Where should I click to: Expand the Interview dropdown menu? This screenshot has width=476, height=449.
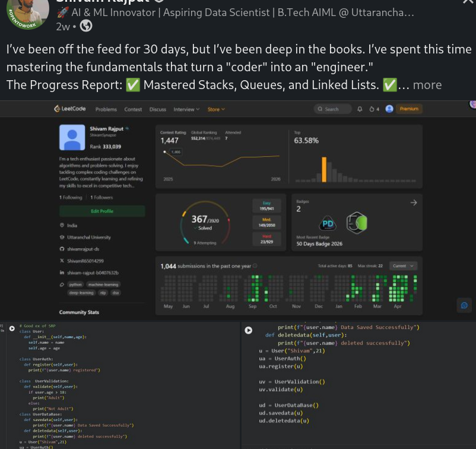pyautogui.click(x=186, y=109)
